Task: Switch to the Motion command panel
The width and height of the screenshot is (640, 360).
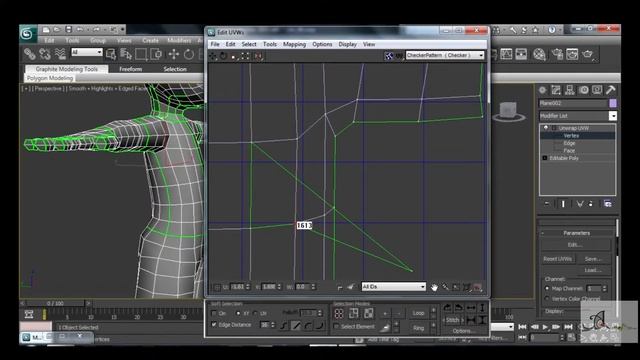Action: click(584, 90)
